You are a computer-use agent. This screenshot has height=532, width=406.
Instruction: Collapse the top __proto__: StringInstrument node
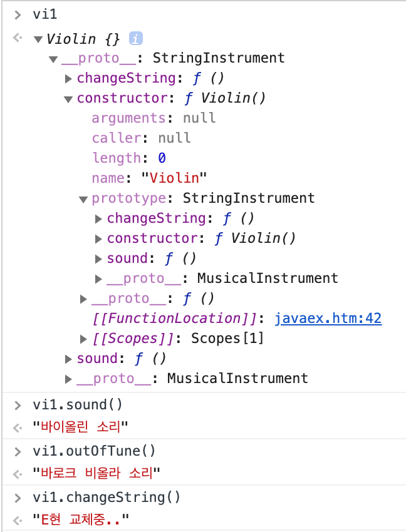click(53, 59)
